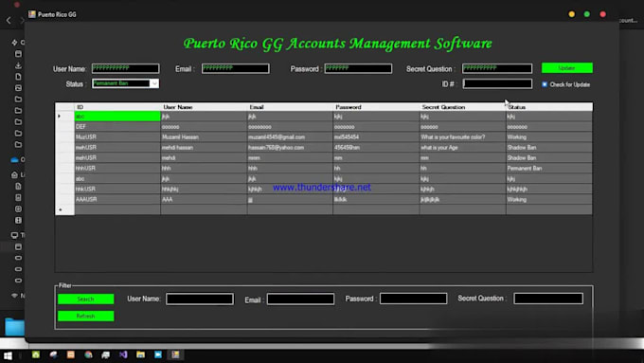
Task: Click the Puerto Rico GG title bar icon
Action: [x=31, y=14]
